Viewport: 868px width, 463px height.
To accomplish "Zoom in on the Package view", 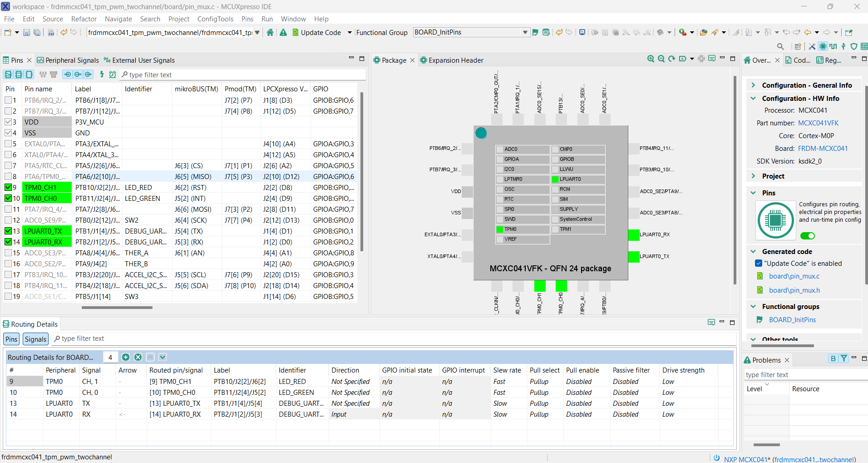I will tap(651, 59).
